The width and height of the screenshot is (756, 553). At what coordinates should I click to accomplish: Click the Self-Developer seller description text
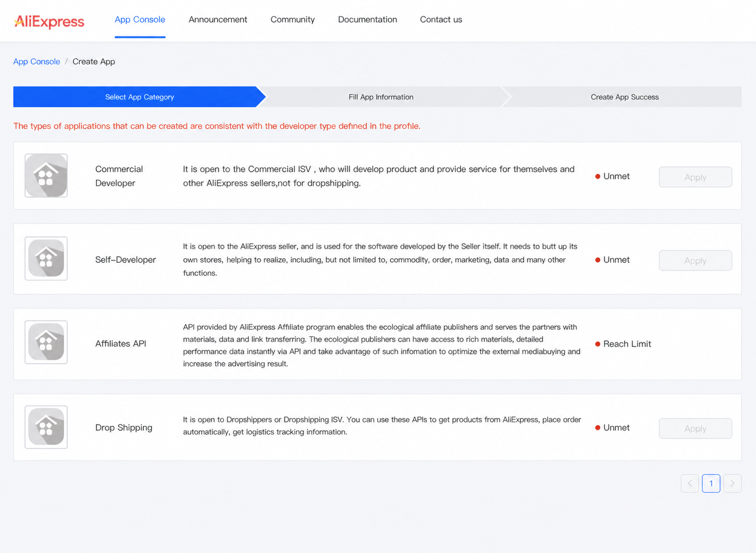(381, 260)
